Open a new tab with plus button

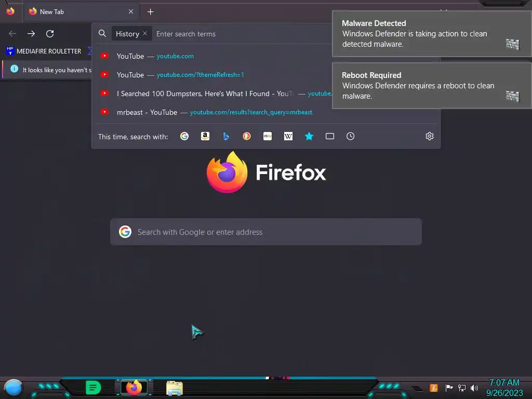[150, 12]
